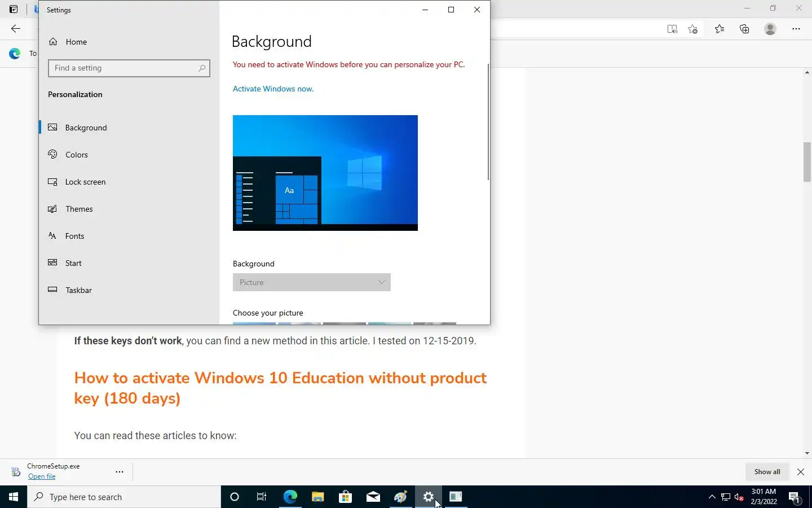Click the taskbar search box
The image size is (812, 508).
point(124,497)
